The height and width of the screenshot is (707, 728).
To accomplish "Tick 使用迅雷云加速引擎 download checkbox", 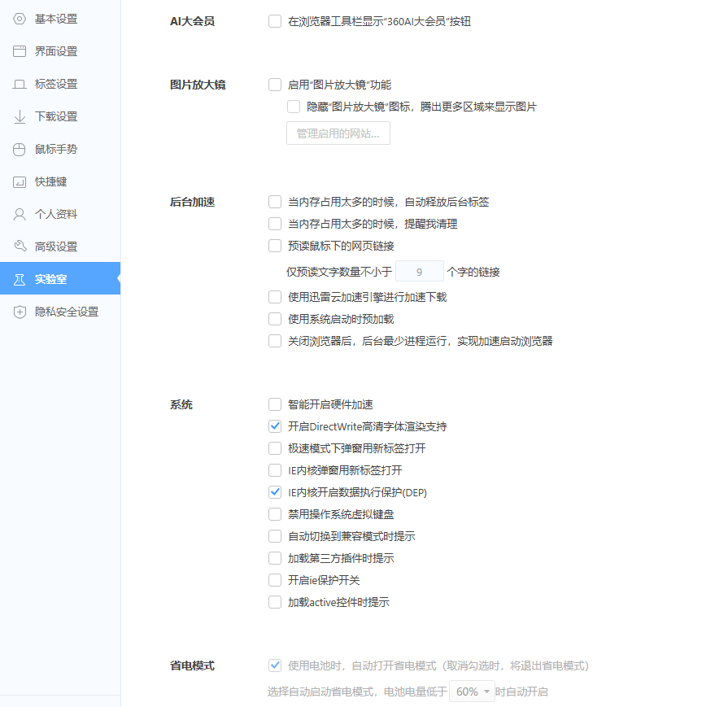I will click(275, 297).
